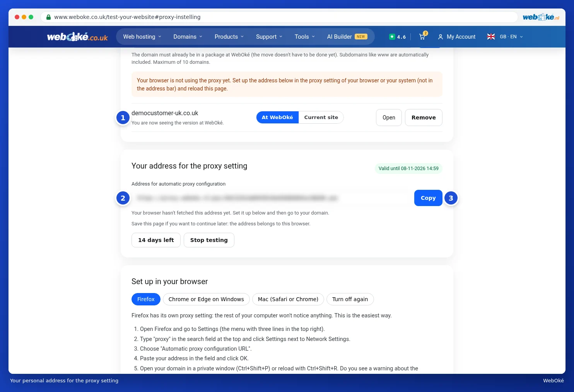Switch the domain view to Current site
Image resolution: width=574 pixels, height=392 pixels.
point(321,118)
